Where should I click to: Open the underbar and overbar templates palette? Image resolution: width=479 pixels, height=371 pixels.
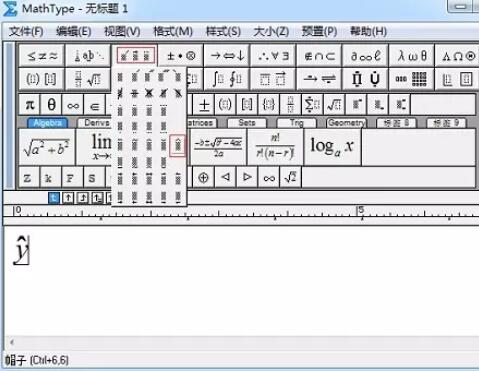coord(273,79)
